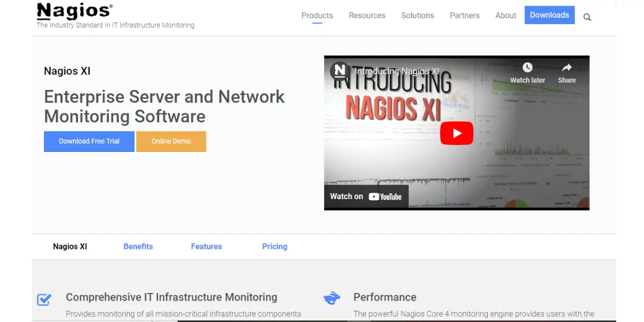
Task: Click the search magnifier icon
Action: 587,17
